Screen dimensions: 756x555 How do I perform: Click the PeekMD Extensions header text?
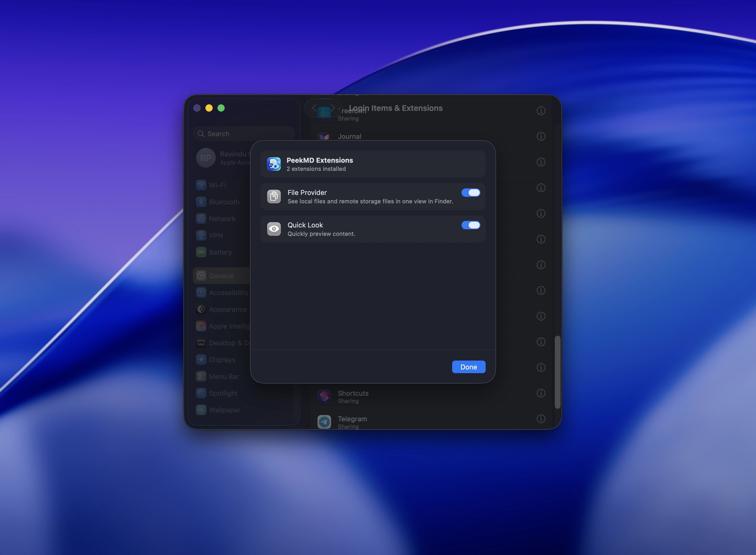pyautogui.click(x=320, y=160)
